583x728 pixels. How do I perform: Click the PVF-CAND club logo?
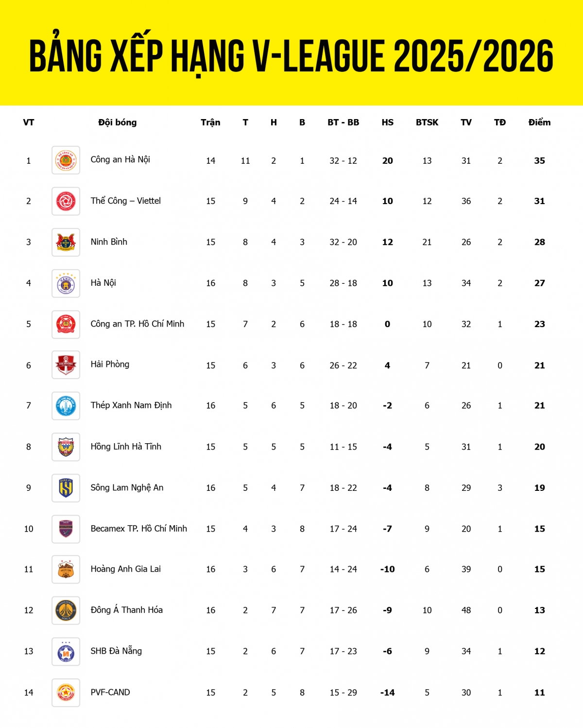(66, 693)
